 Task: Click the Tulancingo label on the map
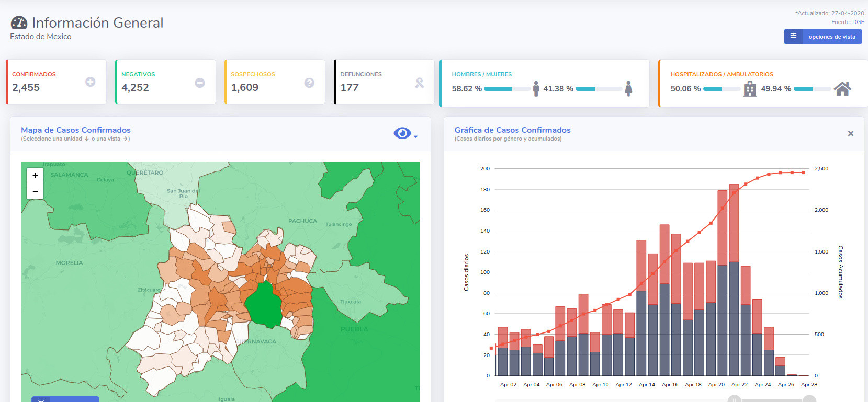(x=339, y=224)
